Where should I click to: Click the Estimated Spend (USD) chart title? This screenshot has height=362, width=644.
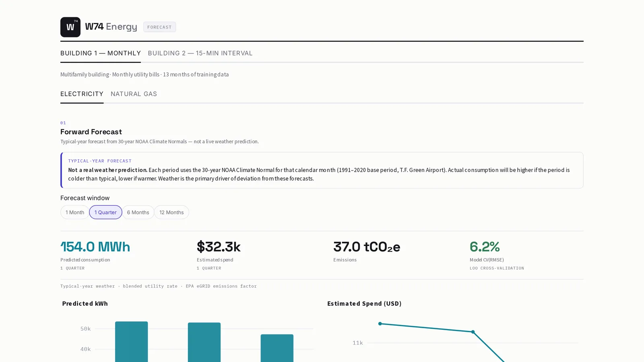[x=364, y=304]
